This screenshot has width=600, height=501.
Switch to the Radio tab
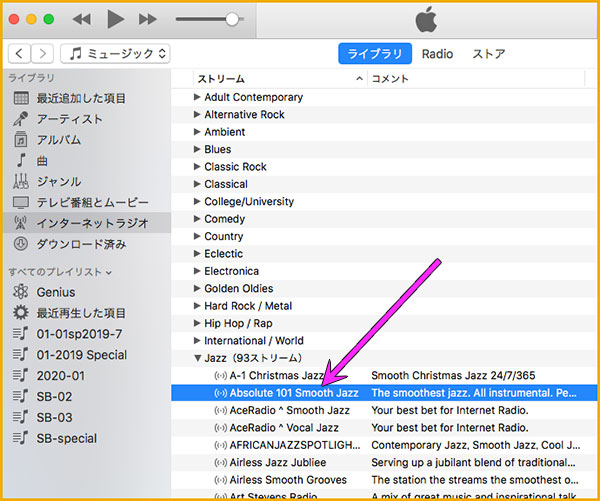pos(437,54)
